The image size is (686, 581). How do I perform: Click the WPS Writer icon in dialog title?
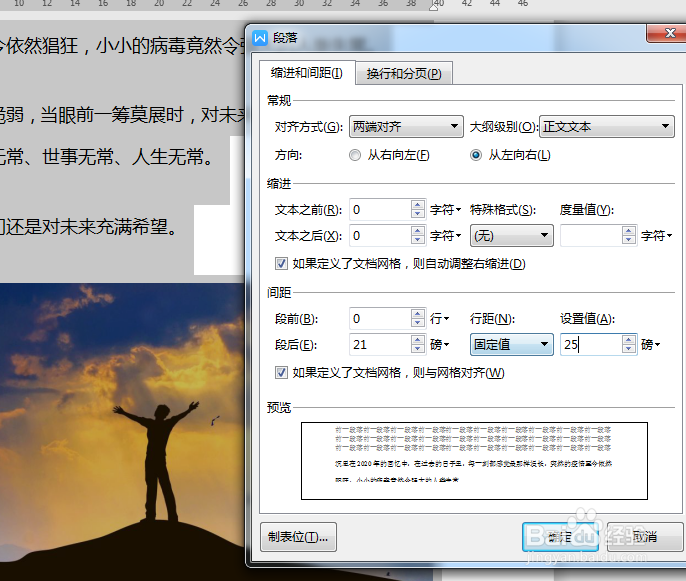click(x=260, y=38)
